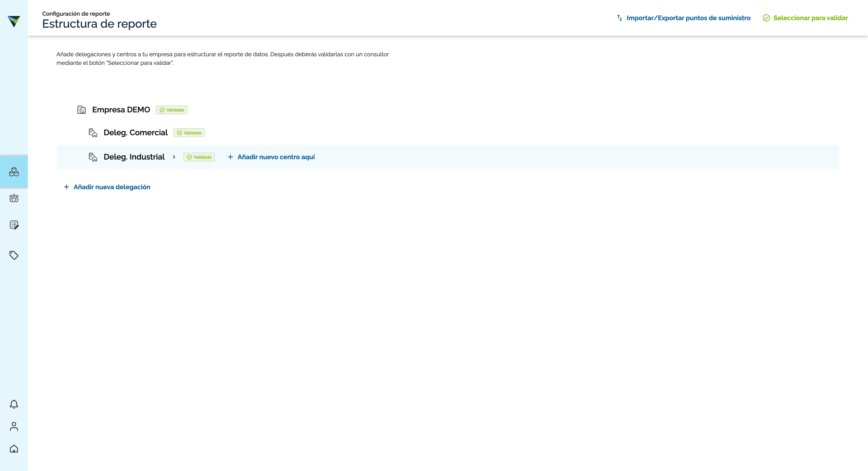Open the report structure cubes icon in sidebar
This screenshot has width=868, height=471.
[x=14, y=172]
